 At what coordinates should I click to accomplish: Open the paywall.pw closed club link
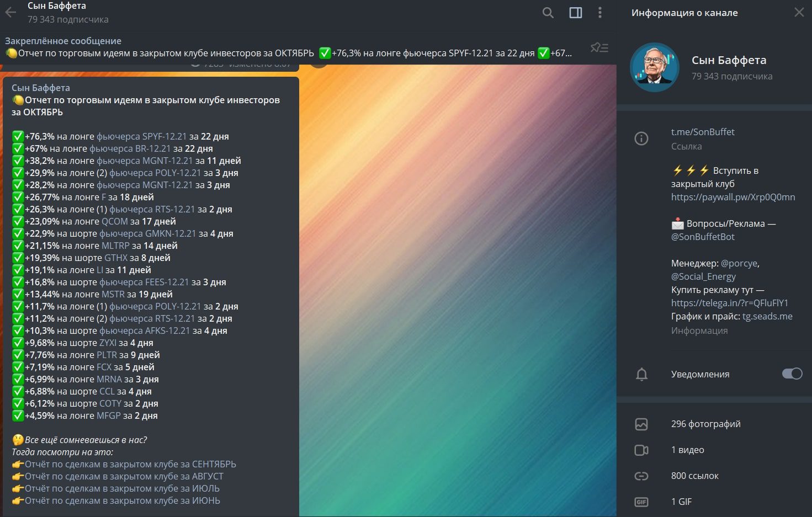point(733,197)
